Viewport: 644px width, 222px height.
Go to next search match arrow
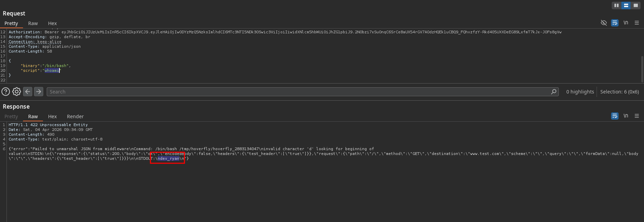38,91
